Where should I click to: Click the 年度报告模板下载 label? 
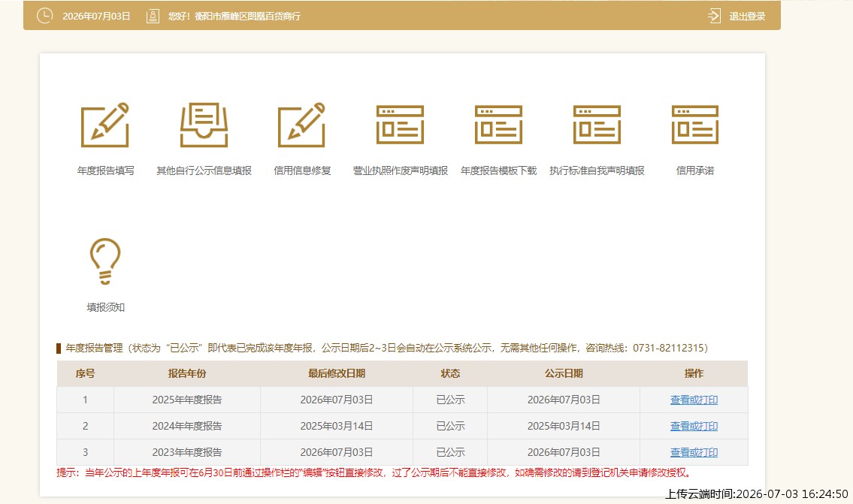[x=498, y=171]
